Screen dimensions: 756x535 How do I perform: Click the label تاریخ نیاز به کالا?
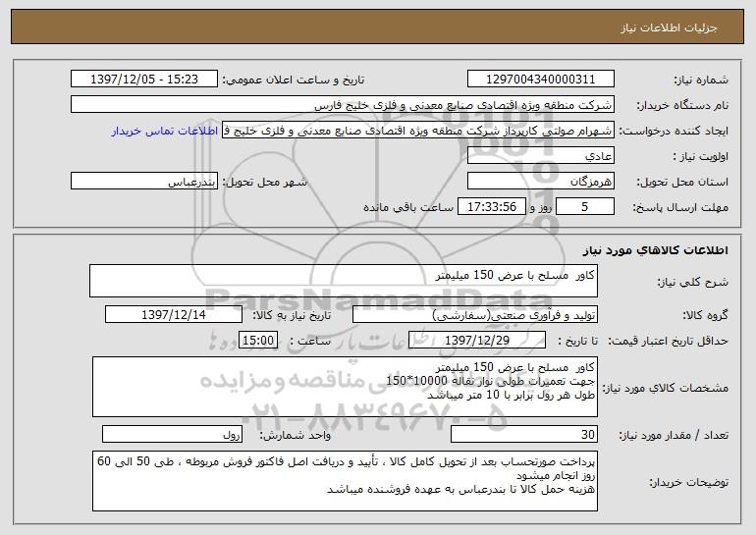click(x=292, y=316)
